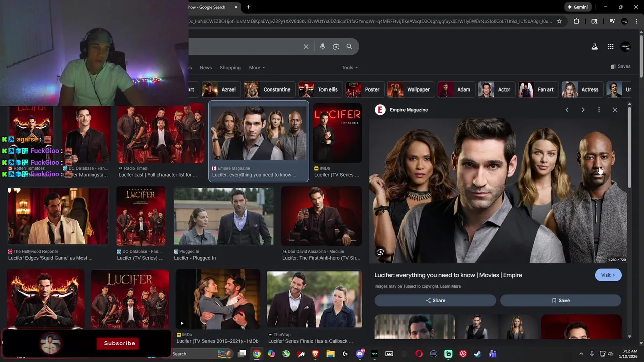Open Search Labs flask icon
This screenshot has height=362, width=644.
click(594, 46)
